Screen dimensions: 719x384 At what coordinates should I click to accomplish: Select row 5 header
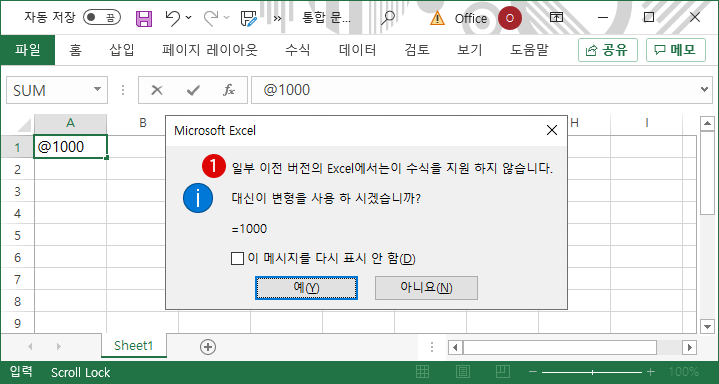click(x=17, y=235)
